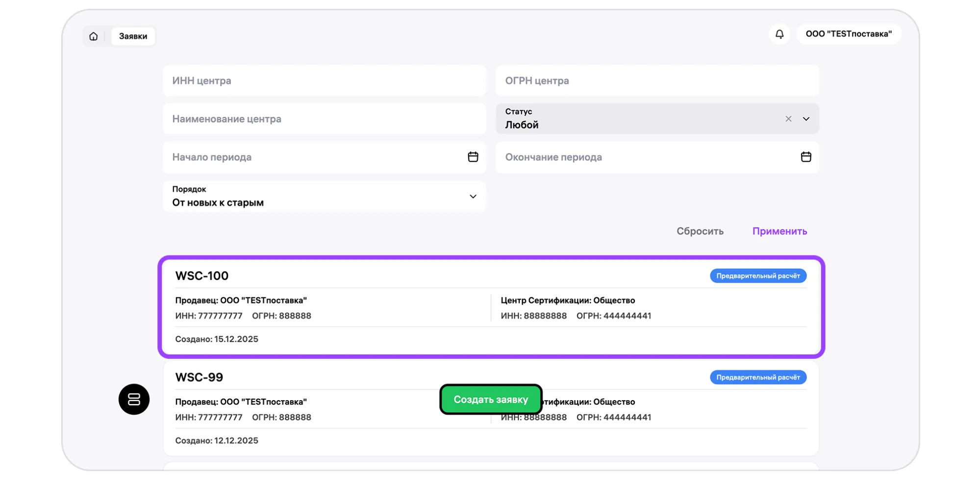Viewport: 980px width, 480px height.
Task: Open ООО "TESTпоставка" account menu
Action: point(848,34)
